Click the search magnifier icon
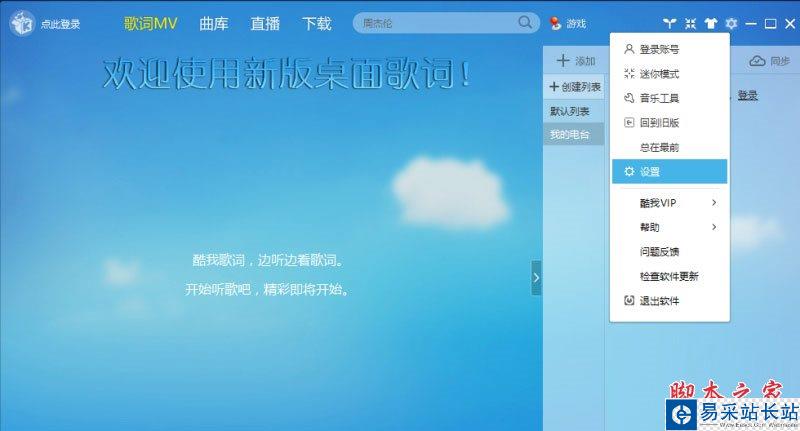800x431 pixels. click(524, 22)
